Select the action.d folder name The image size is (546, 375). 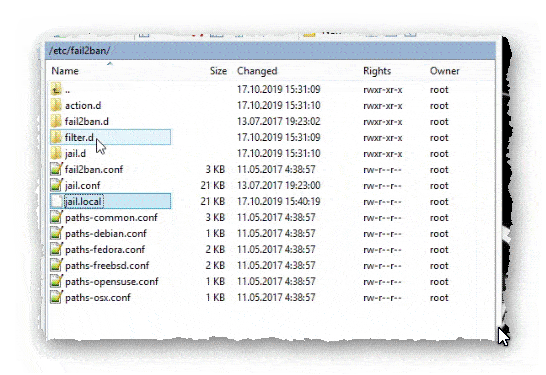83,105
